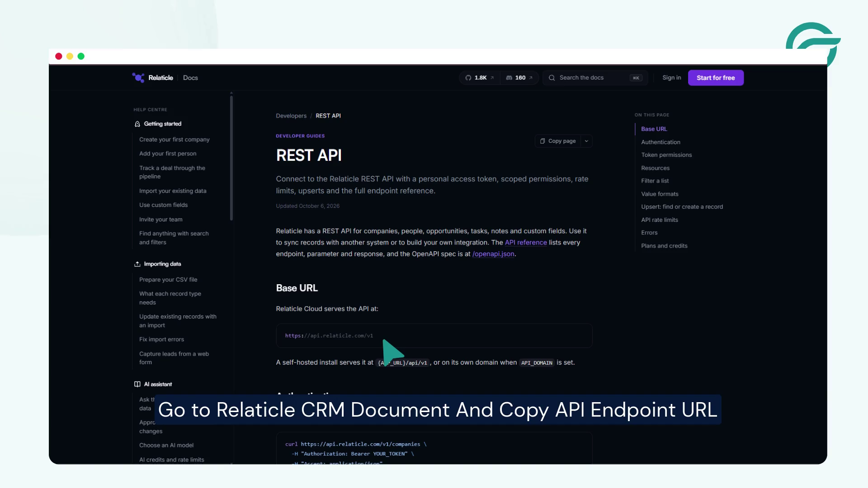
Task: Focus the Search the docs field
Action: click(595, 78)
